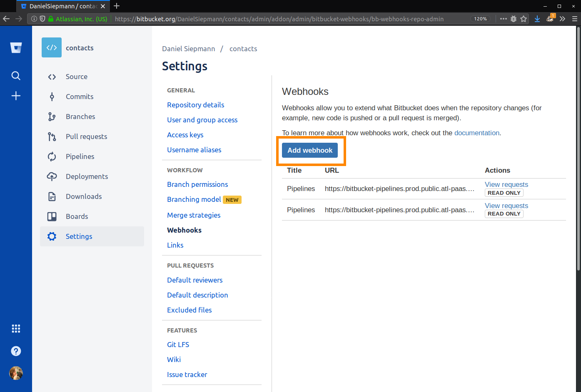Image resolution: width=581 pixels, height=392 pixels.
Task: Click the Pipelines icon
Action: (x=52, y=156)
